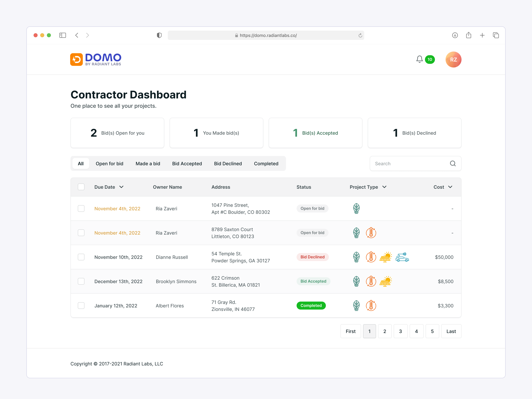Click the search magnifier icon
This screenshot has height=399, width=532.
tap(453, 163)
